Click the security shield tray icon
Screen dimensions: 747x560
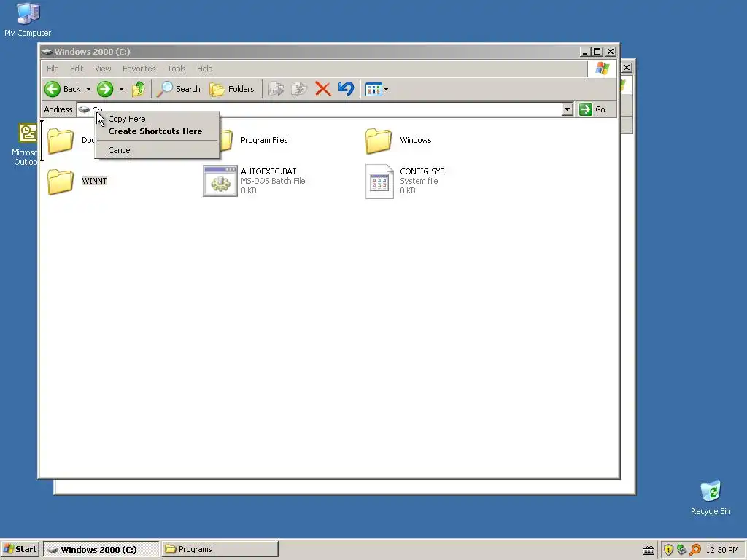(668, 550)
